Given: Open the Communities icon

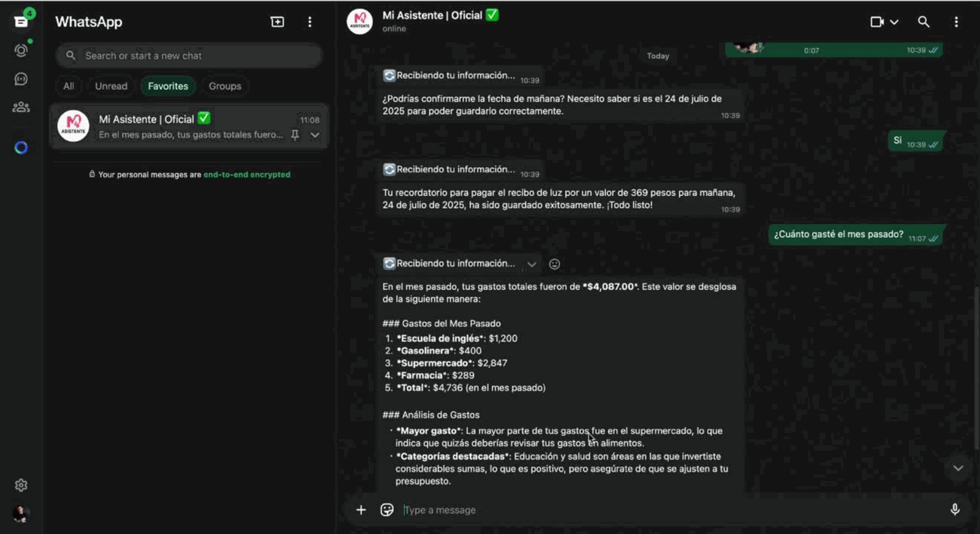Looking at the screenshot, I should (21, 107).
